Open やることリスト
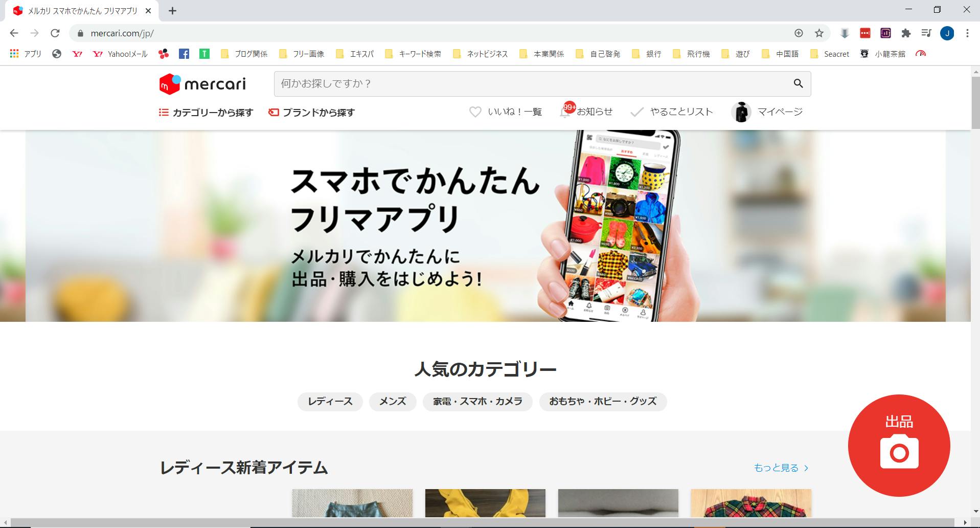 tap(672, 112)
